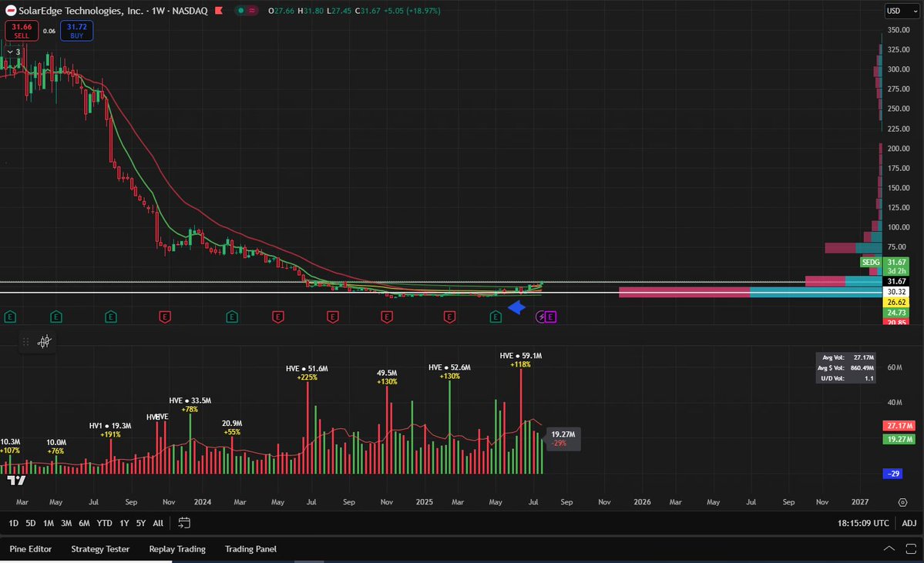Click the green earnings marker for February 2024

coord(232,317)
